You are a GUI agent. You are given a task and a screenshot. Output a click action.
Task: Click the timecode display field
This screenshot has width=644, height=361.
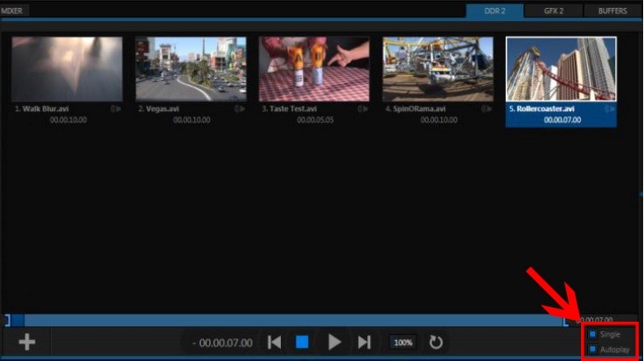tap(223, 343)
